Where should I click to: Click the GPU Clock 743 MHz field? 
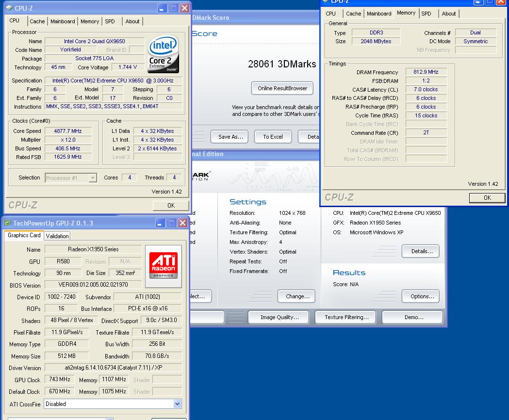(60, 379)
